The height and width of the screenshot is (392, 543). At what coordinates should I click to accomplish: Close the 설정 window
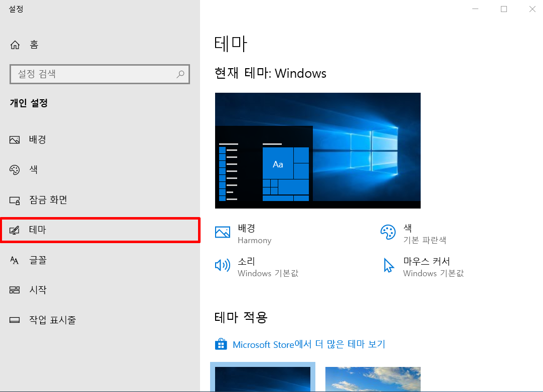coord(532,9)
